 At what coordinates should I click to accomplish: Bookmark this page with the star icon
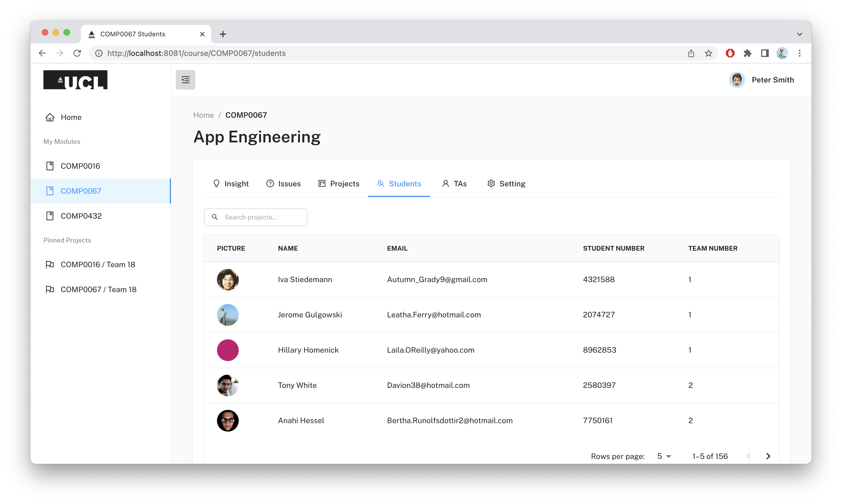click(708, 53)
